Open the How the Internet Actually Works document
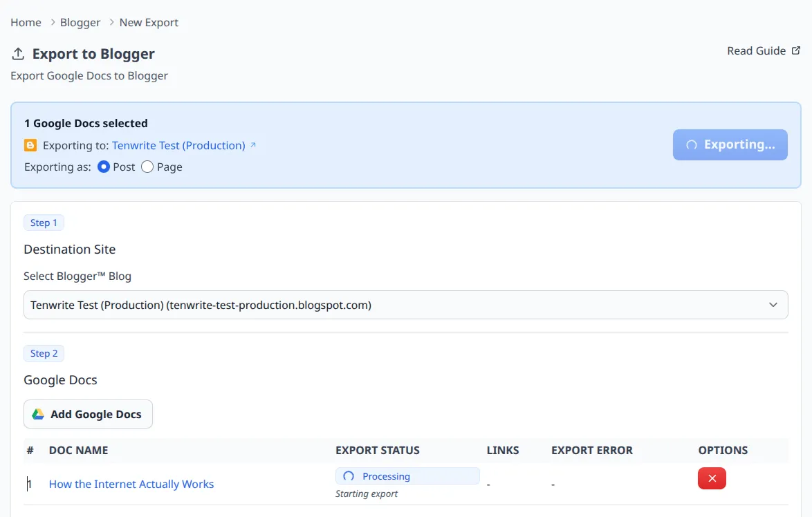Viewport: 812px width, 517px height. pos(131,484)
